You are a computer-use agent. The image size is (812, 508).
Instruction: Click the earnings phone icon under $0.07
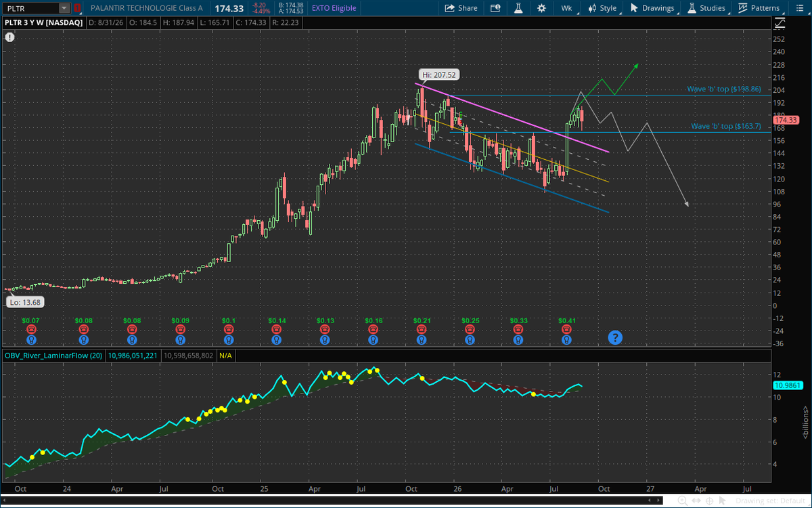tap(31, 329)
